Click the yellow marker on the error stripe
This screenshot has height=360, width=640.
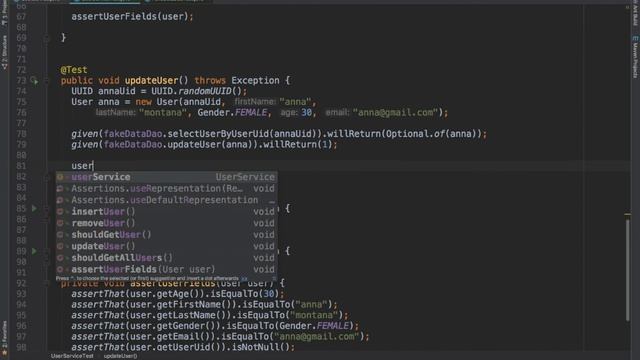(x=628, y=214)
